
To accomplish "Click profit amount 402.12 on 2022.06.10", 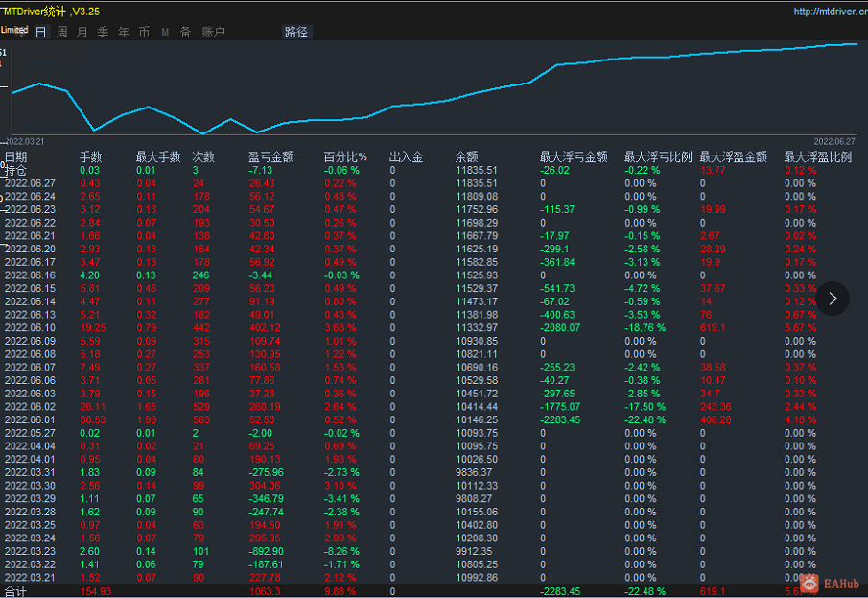I will (x=265, y=328).
